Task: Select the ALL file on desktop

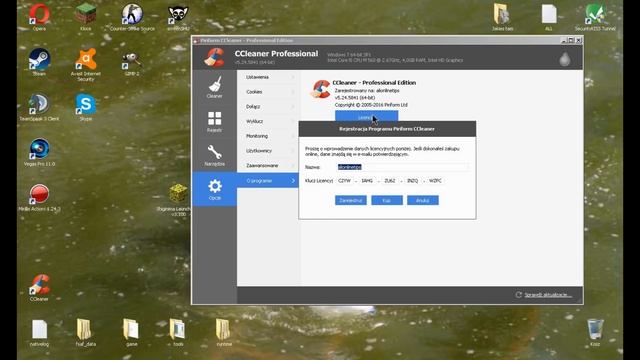Action: (549, 18)
